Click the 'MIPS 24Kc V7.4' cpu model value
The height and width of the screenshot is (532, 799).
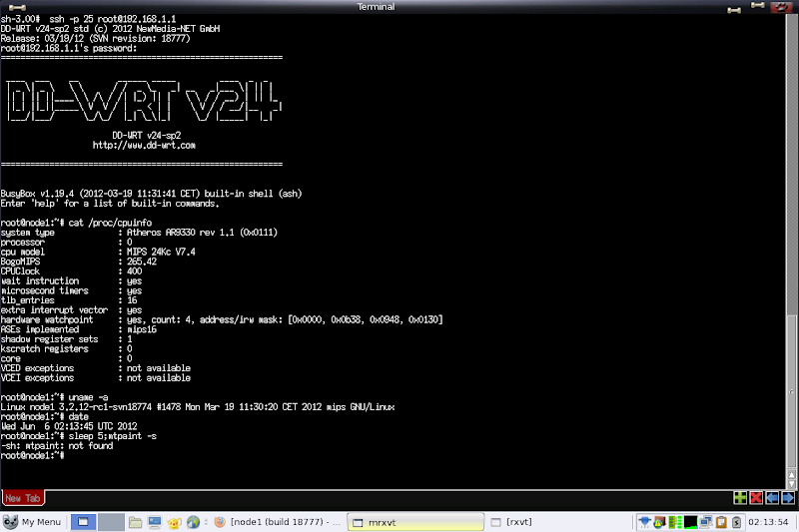[x=161, y=252]
